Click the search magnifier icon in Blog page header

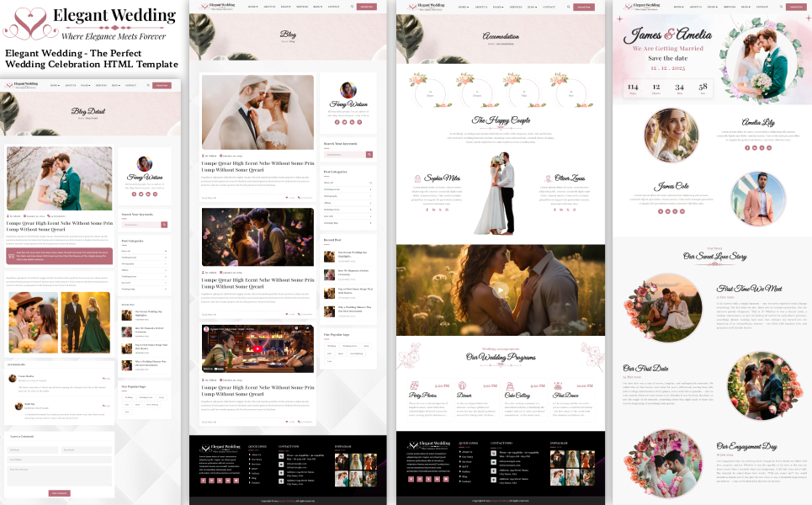(x=350, y=6)
